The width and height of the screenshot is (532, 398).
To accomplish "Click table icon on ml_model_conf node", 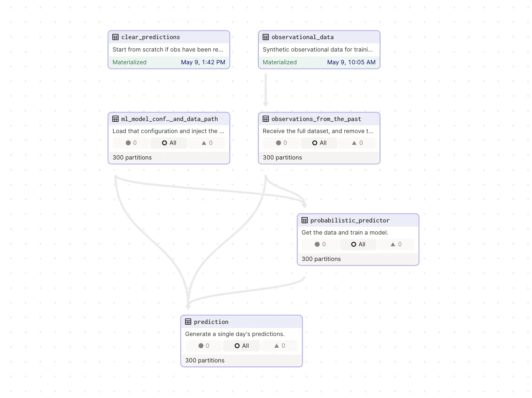I will tap(116, 119).
